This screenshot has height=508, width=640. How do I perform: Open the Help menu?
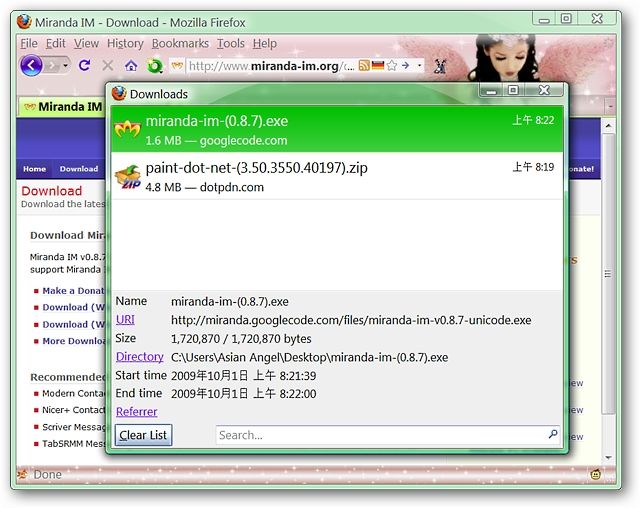(x=264, y=43)
